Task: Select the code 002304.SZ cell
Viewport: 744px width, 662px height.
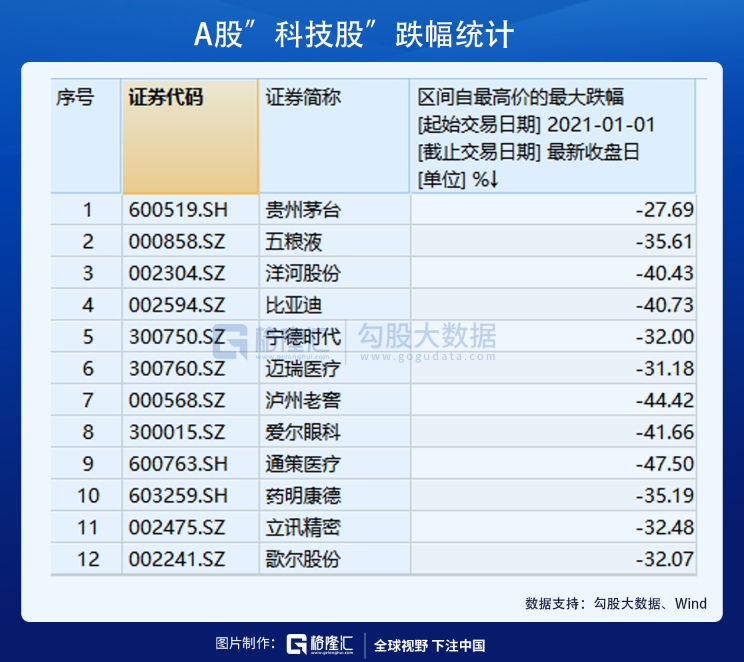Action: (x=190, y=273)
